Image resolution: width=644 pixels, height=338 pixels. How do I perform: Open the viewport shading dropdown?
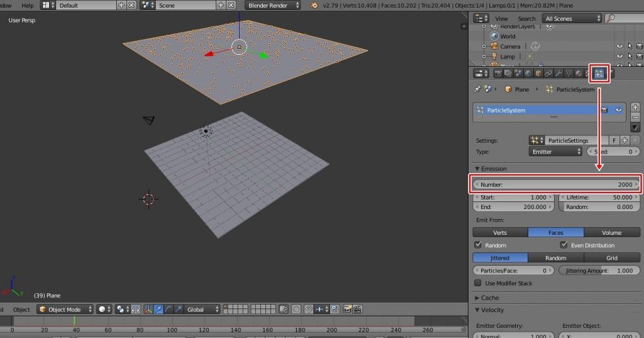coord(104,309)
